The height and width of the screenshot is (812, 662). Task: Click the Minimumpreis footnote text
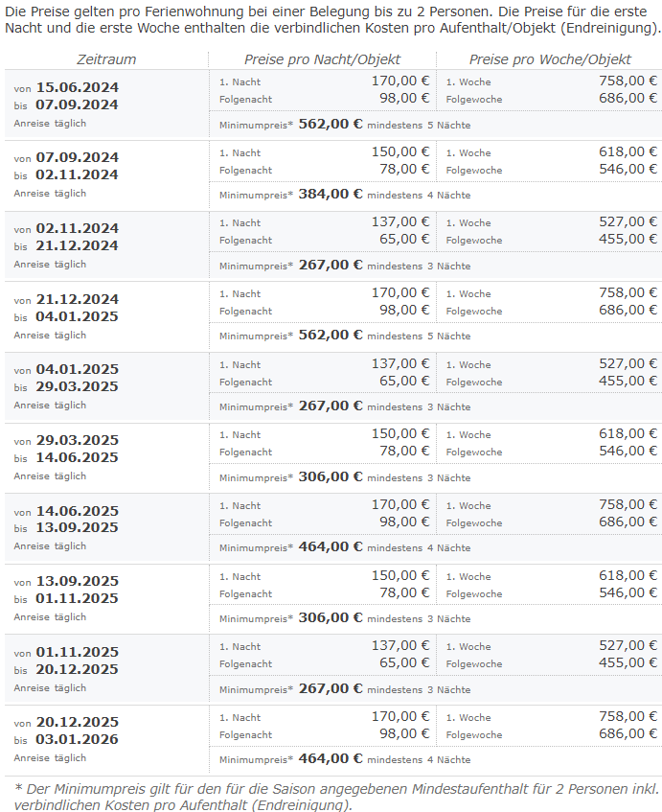[337, 798]
